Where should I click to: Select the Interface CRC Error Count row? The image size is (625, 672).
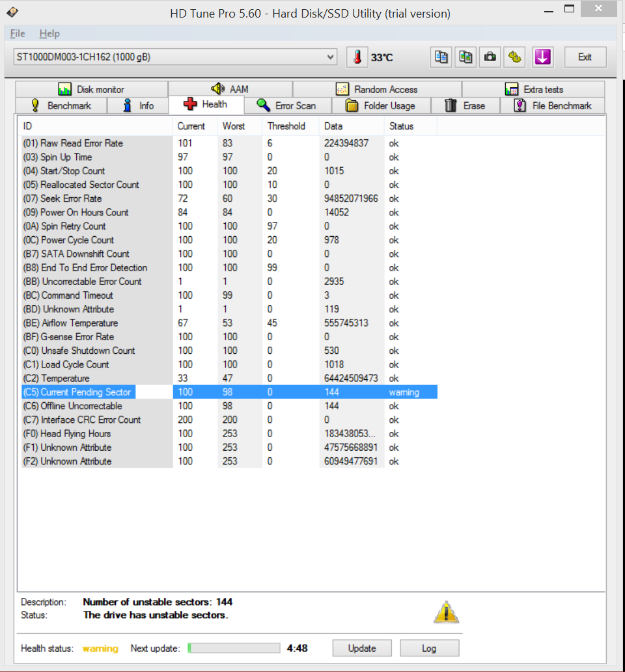(230, 420)
